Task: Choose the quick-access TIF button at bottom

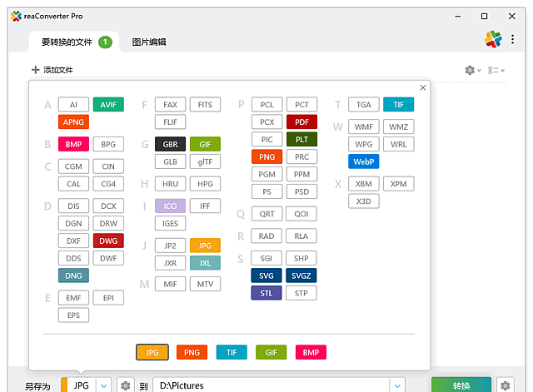Action: pyautogui.click(x=232, y=352)
